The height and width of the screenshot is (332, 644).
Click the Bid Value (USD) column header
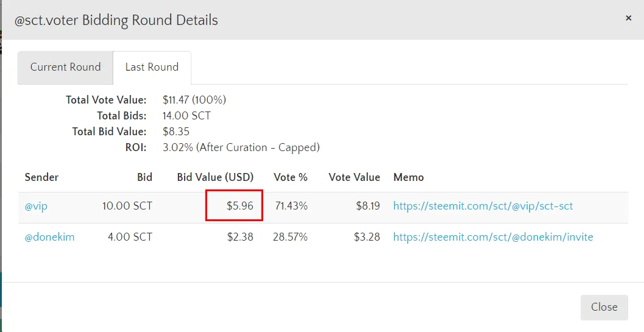[x=215, y=177]
